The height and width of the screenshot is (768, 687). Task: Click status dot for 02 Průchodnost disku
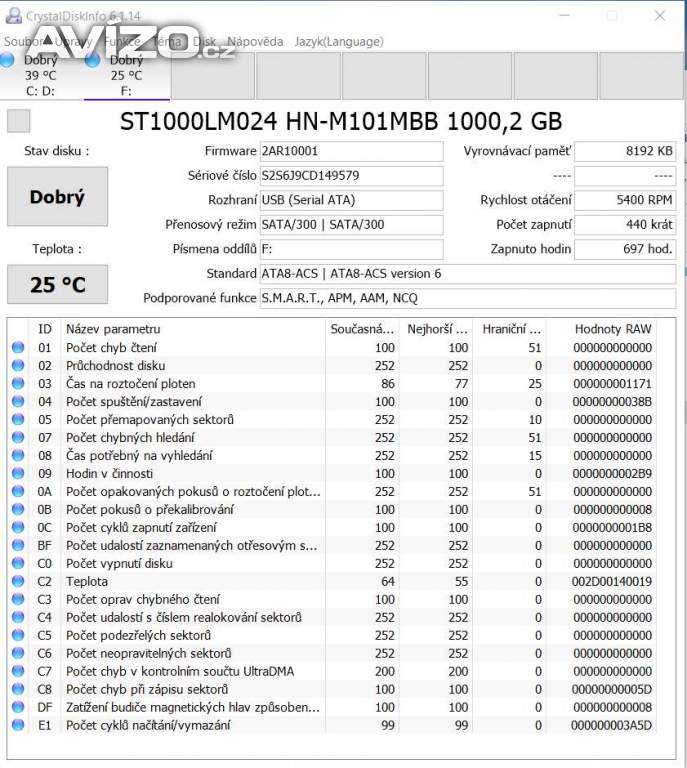(x=18, y=365)
